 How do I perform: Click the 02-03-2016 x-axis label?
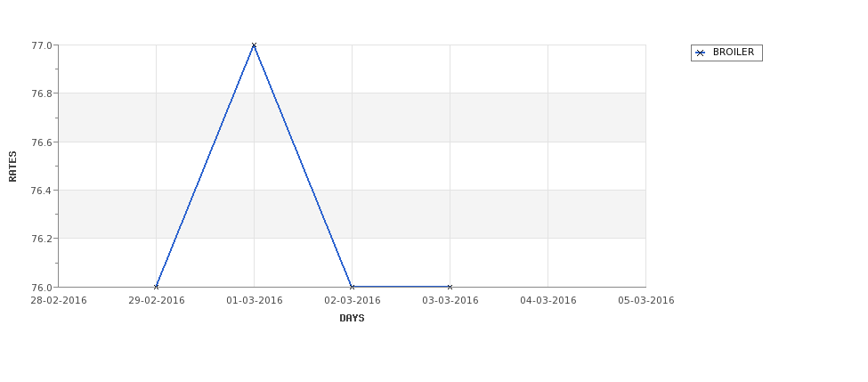click(x=353, y=301)
